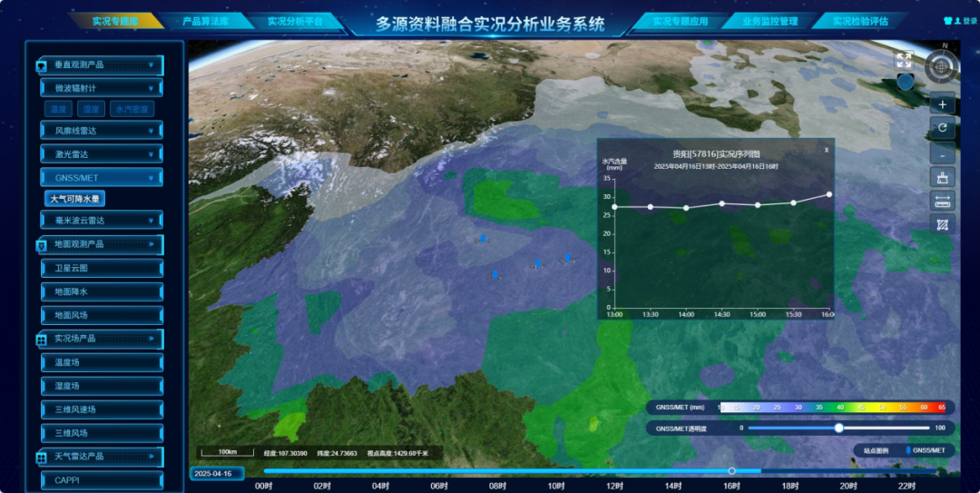Adjust the GNSS/MET透明度 slider handle
Viewport: 980px width, 493px height.
838,428
